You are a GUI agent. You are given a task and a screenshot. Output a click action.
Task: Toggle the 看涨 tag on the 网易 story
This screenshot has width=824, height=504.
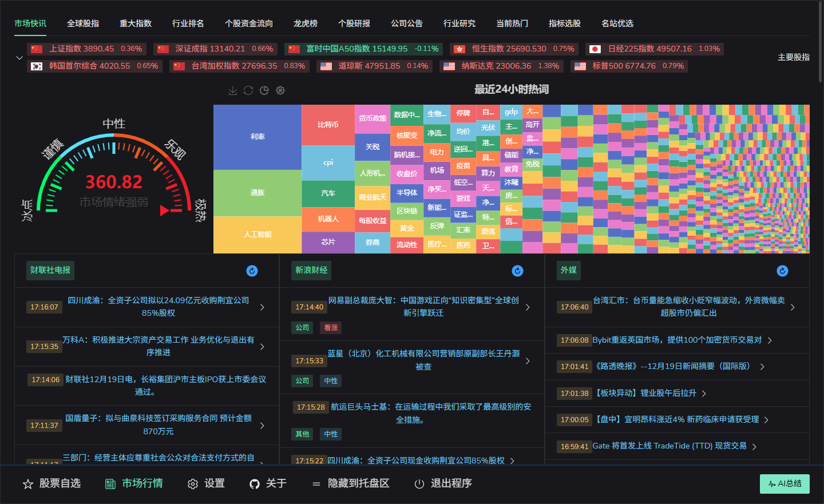(x=331, y=327)
